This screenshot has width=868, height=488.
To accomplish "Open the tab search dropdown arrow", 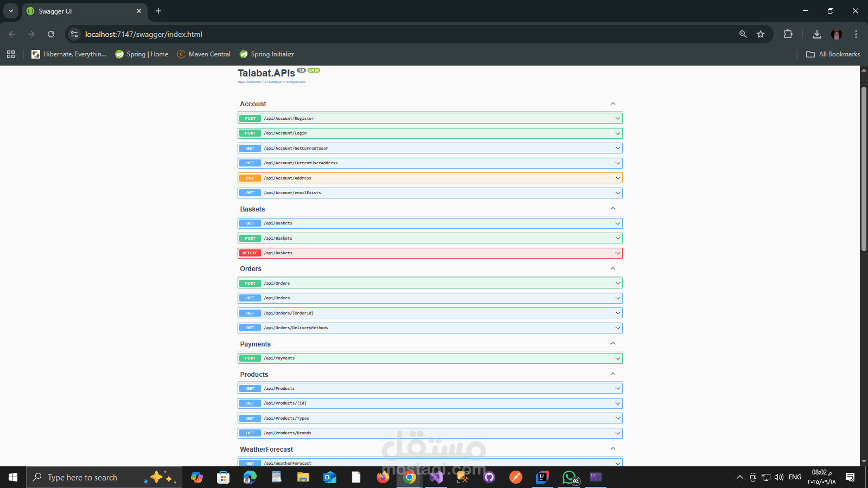I will coord(11,11).
